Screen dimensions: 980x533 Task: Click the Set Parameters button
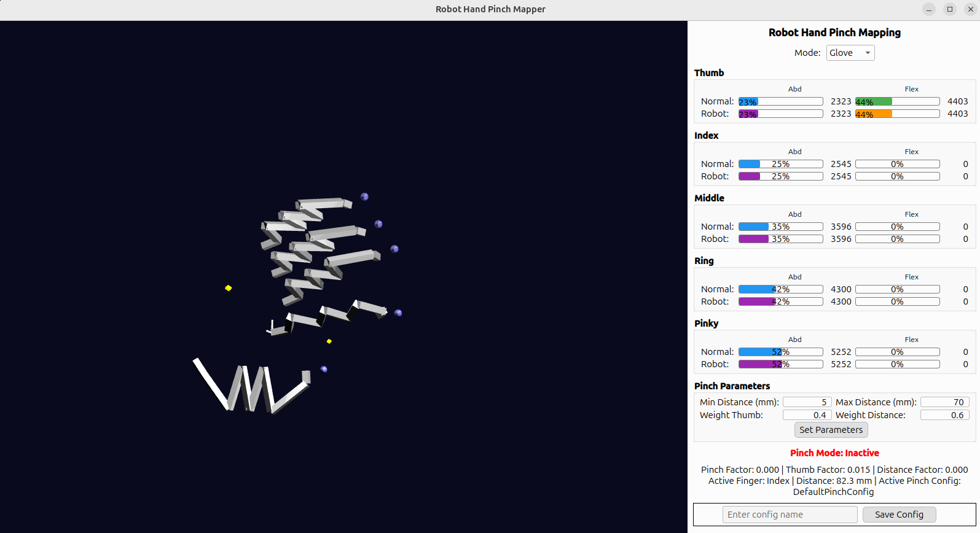(831, 430)
